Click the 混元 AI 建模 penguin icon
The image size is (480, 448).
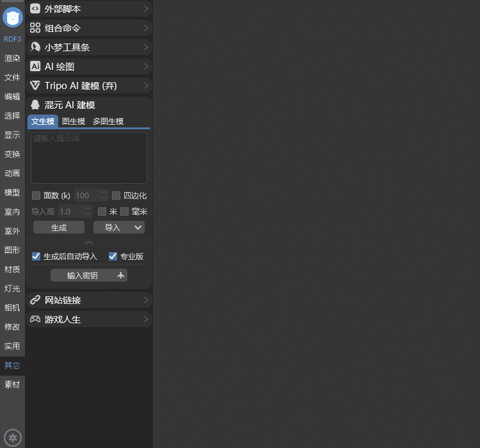(35, 105)
